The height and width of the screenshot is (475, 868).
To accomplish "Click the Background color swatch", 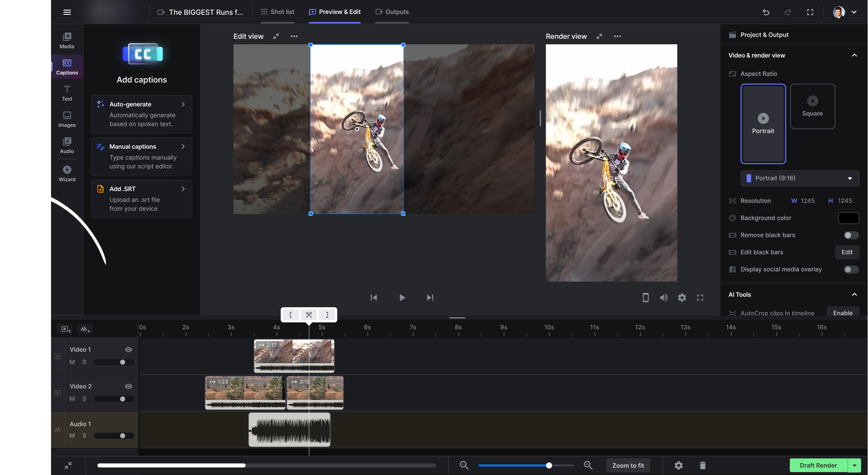I will [848, 218].
